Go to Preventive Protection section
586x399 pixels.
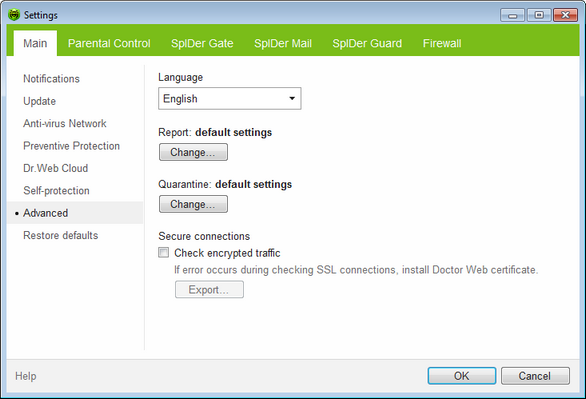coord(71,146)
